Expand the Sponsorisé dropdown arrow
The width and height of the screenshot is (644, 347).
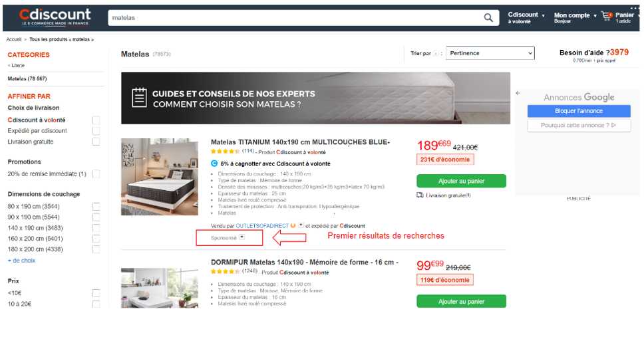242,237
